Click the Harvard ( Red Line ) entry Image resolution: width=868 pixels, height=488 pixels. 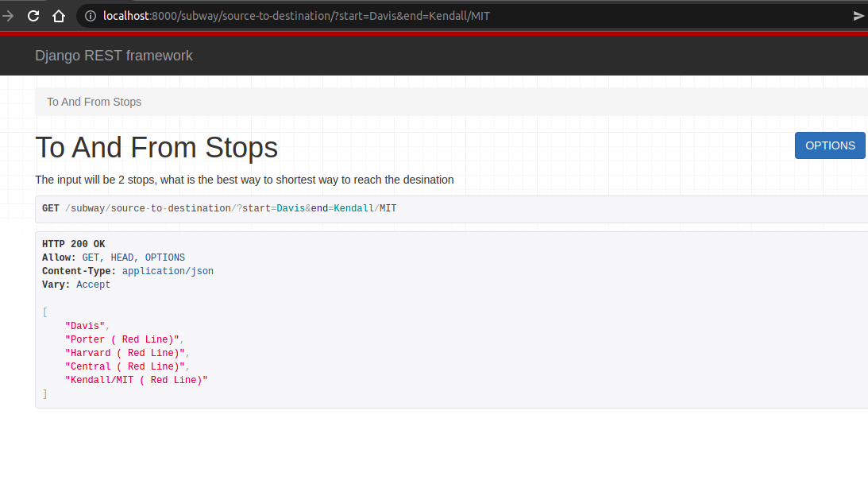point(127,352)
